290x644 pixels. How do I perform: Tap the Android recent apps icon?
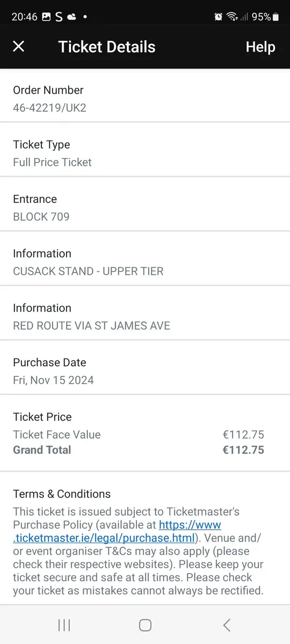(x=64, y=625)
